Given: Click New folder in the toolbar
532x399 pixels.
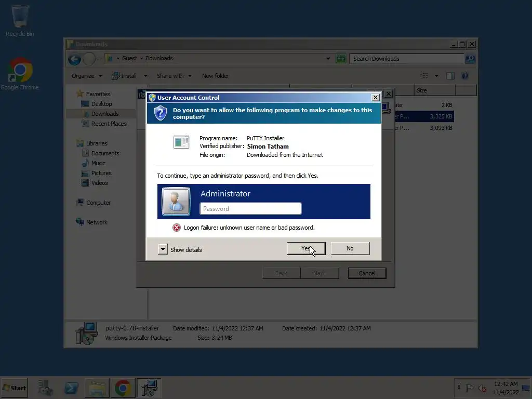Looking at the screenshot, I should click(x=216, y=76).
